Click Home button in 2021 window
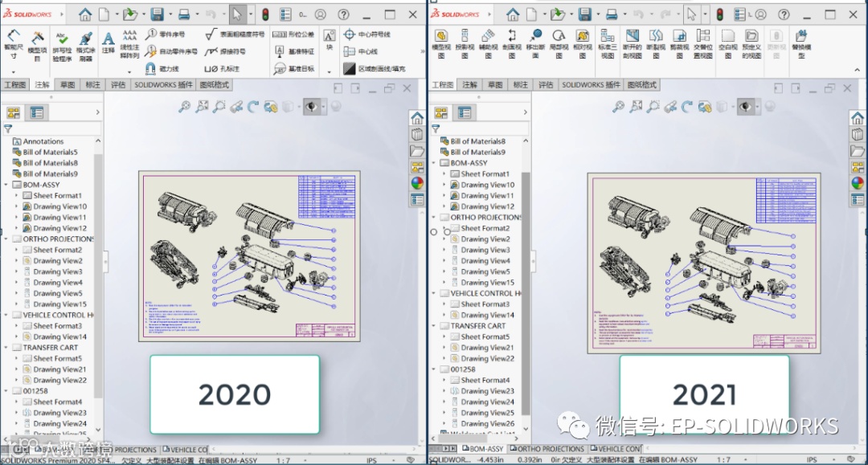The height and width of the screenshot is (465, 868). click(513, 14)
